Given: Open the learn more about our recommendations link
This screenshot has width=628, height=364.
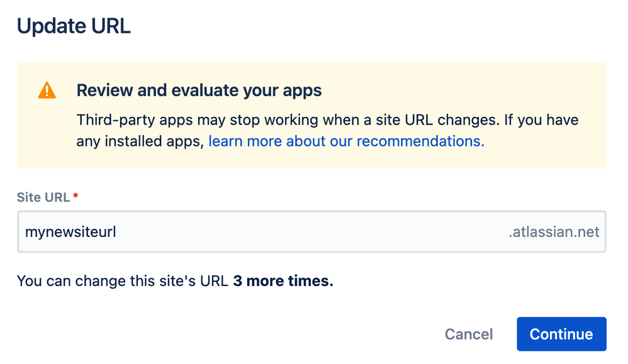Looking at the screenshot, I should point(347,141).
